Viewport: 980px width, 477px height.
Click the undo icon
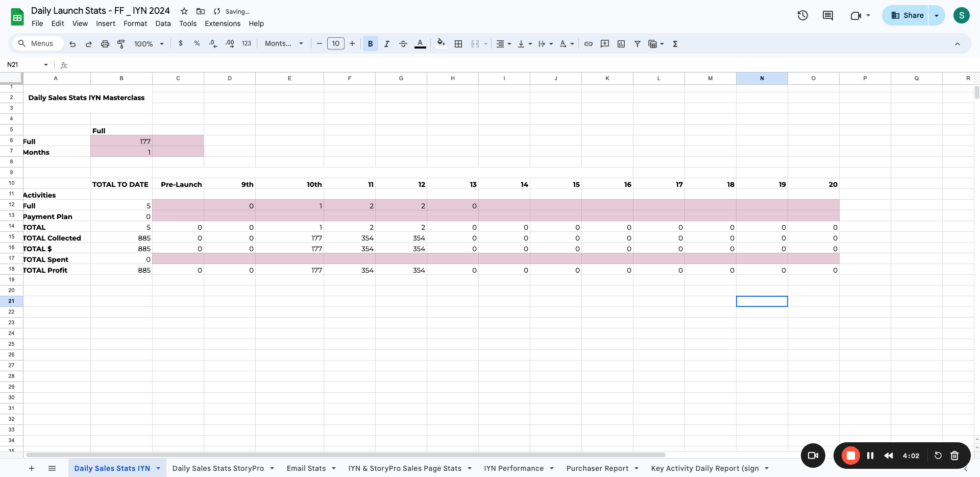click(72, 44)
